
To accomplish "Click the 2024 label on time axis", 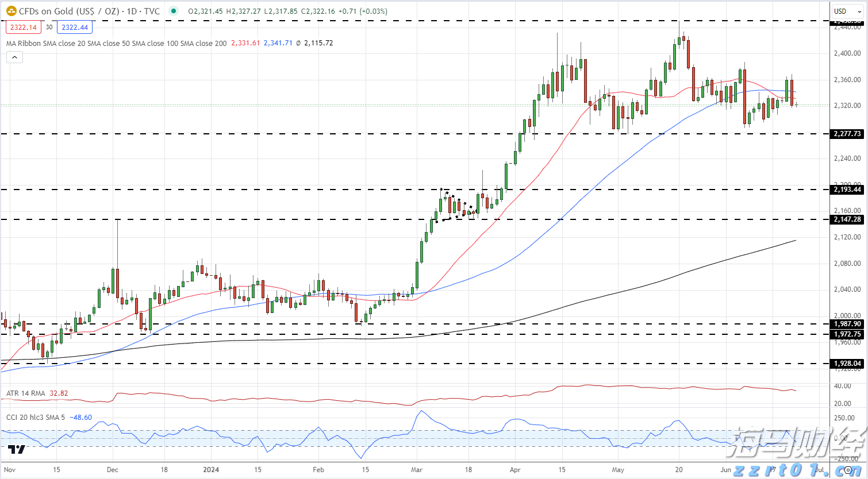I will [x=211, y=470].
